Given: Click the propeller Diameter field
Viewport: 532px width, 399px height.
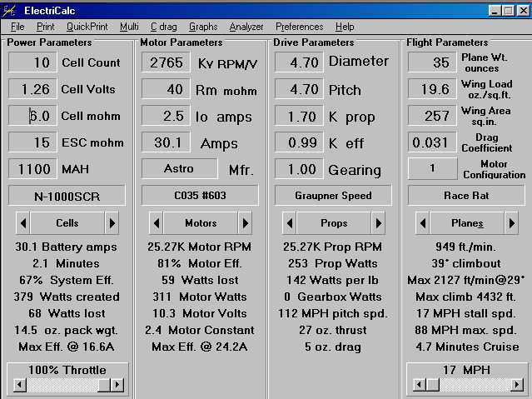Looking at the screenshot, I should [x=299, y=62].
